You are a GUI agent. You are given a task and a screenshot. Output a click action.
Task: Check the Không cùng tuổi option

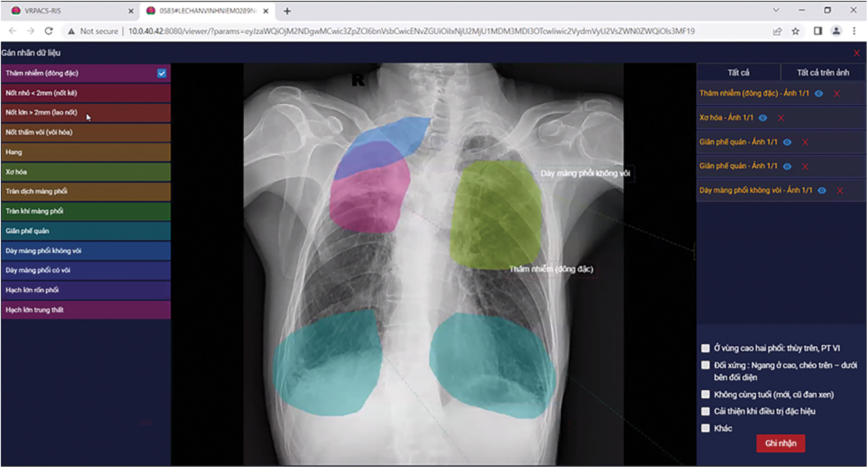705,395
